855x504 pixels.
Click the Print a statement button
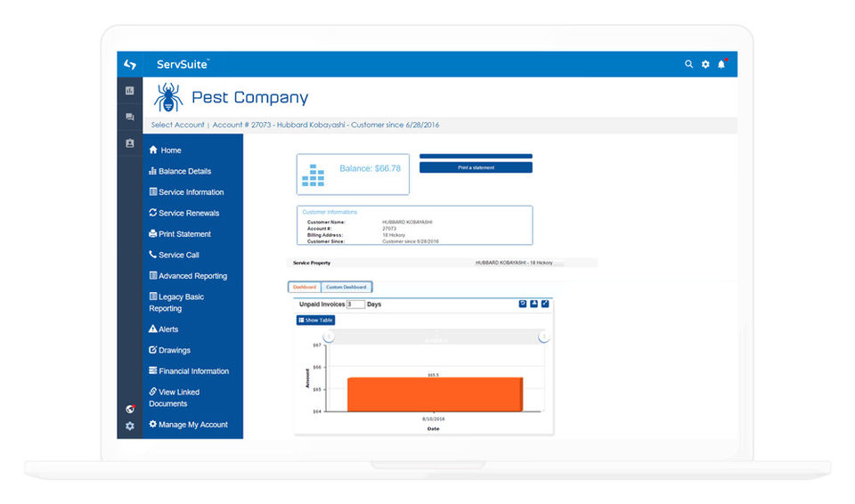pos(476,167)
